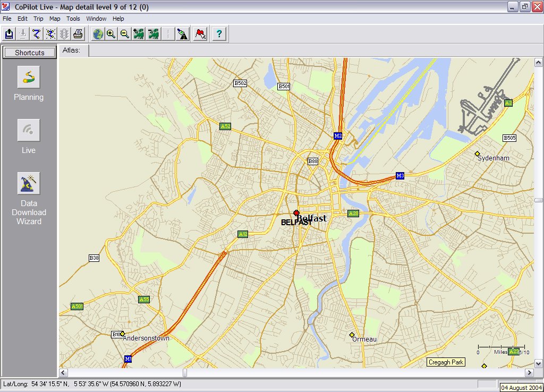Click the satellite and road toolbar icon

click(x=182, y=34)
